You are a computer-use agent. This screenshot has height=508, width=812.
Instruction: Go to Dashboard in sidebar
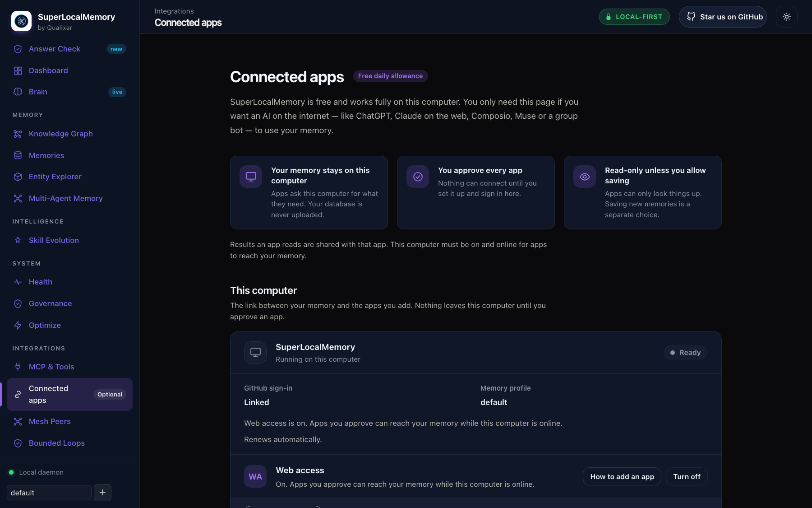[x=69, y=70]
